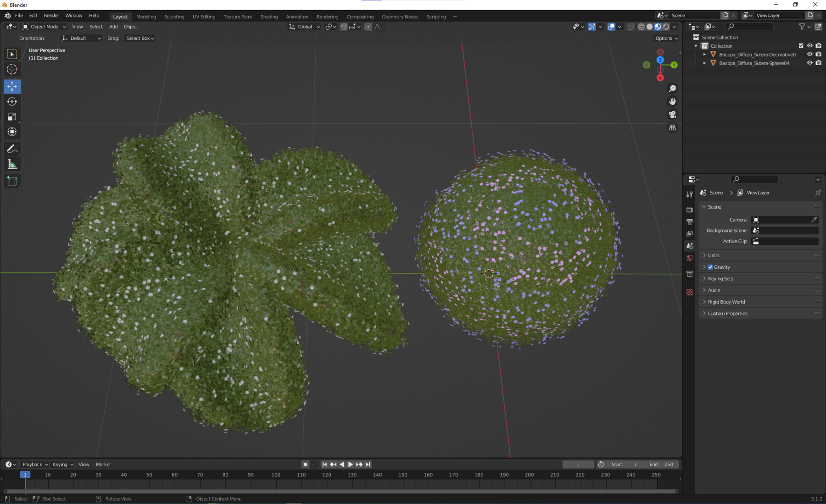Image resolution: width=826 pixels, height=504 pixels.
Task: Expand the viewport Options popover
Action: click(665, 38)
